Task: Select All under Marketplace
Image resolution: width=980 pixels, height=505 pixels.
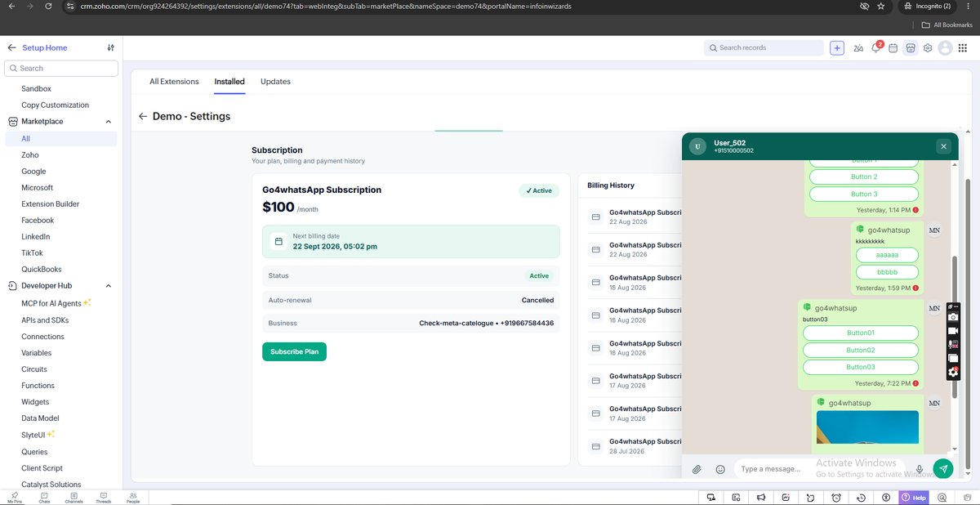Action: [61, 139]
